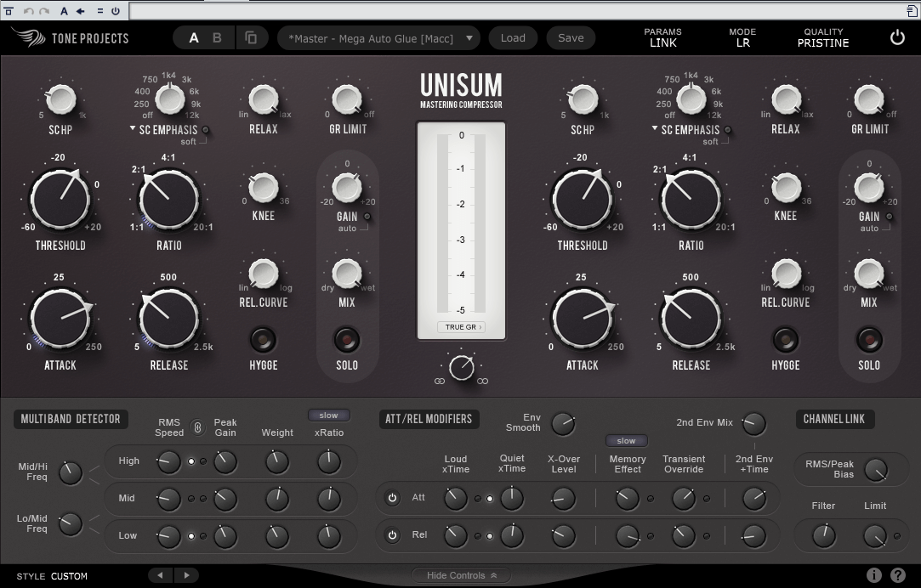Toggle the left channel SOLO button
The height and width of the screenshot is (588, 921).
346,340
